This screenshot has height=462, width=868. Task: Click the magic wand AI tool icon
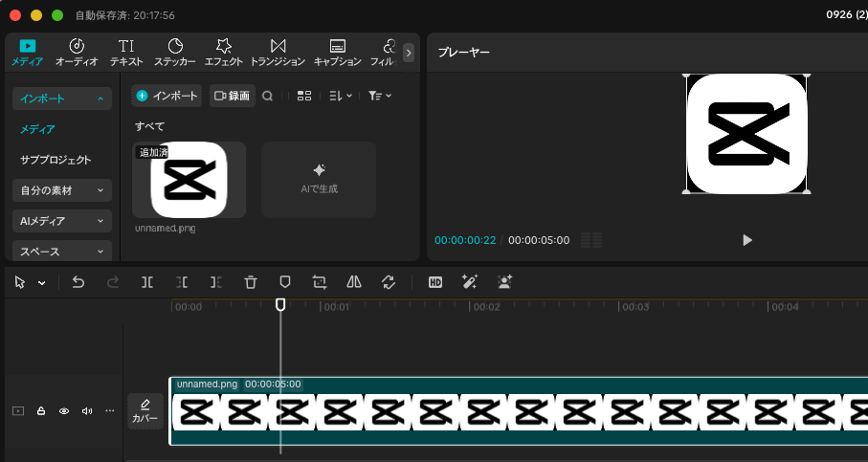pyautogui.click(x=470, y=282)
